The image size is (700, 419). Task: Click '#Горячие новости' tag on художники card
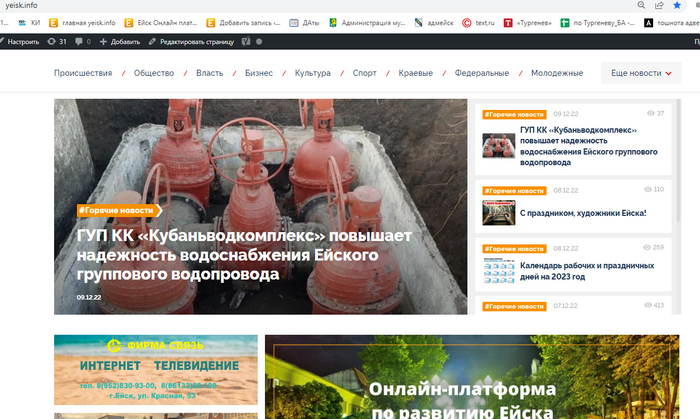pos(514,191)
